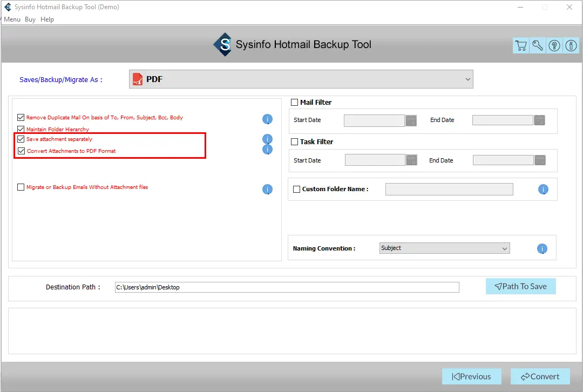Open the Naming Convention Subject dropdown
Image resolution: width=583 pixels, height=392 pixels.
444,248
